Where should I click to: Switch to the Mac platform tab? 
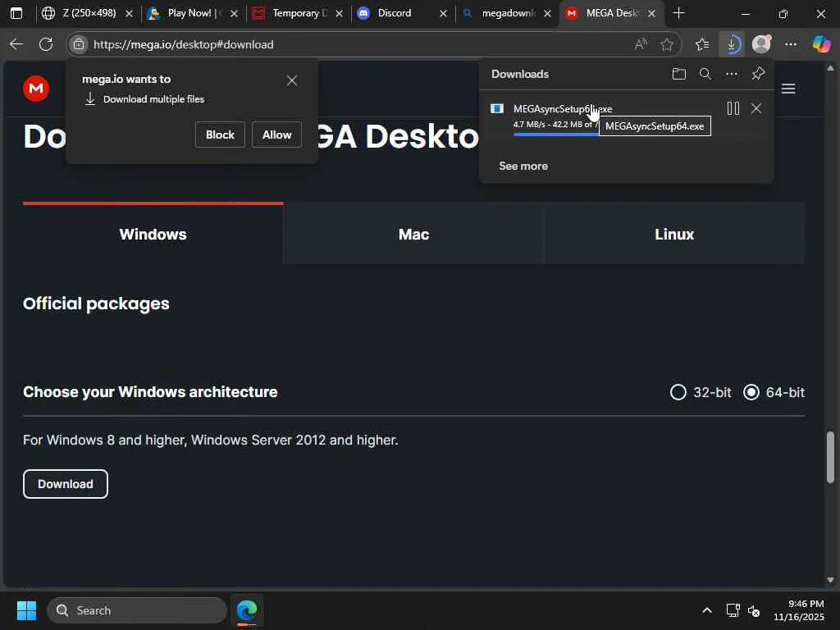click(x=413, y=234)
